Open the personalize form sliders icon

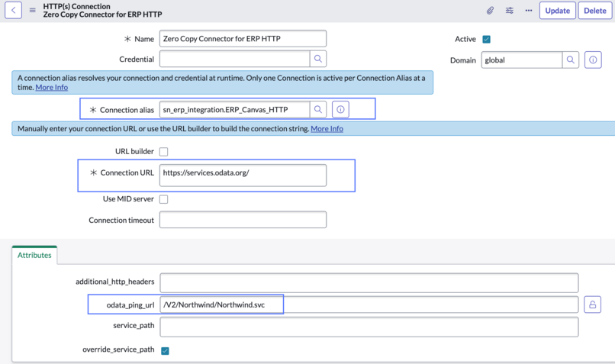[510, 11]
